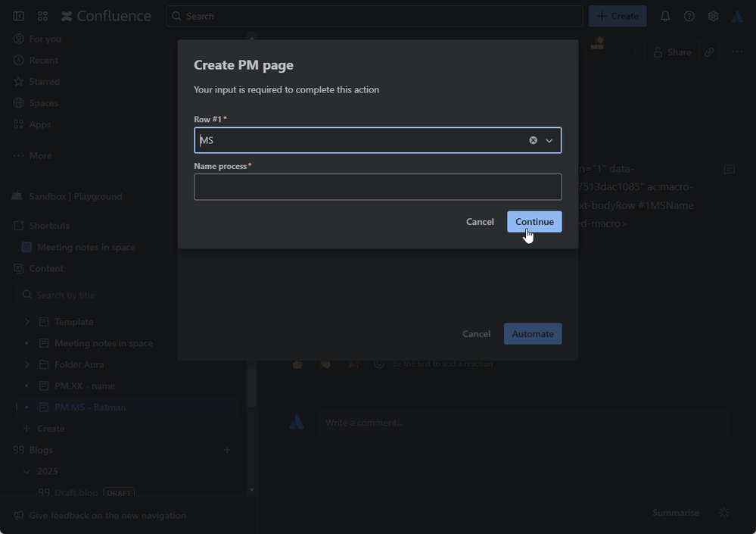The image size is (756, 534).
Task: Open the Row #1 dropdown arrow
Action: [549, 140]
